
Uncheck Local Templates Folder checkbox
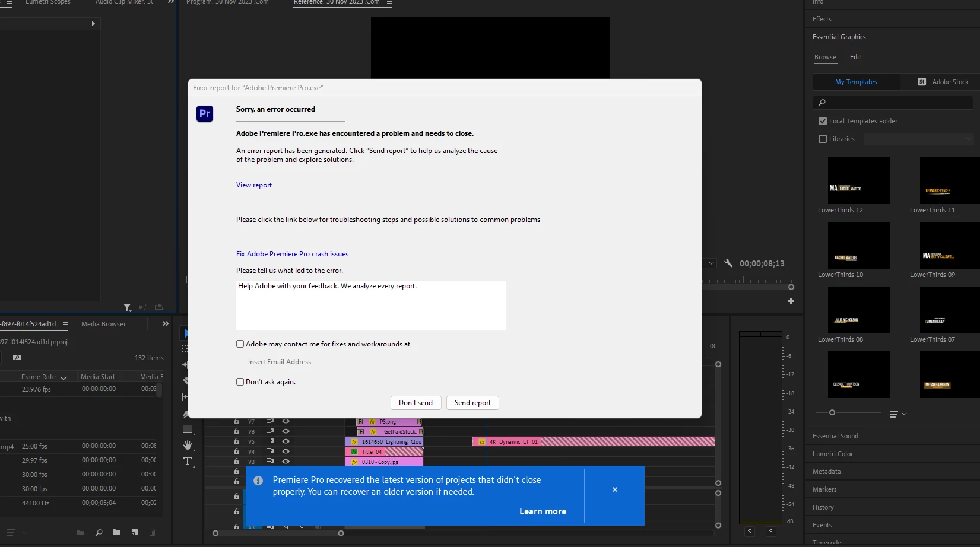coord(823,121)
